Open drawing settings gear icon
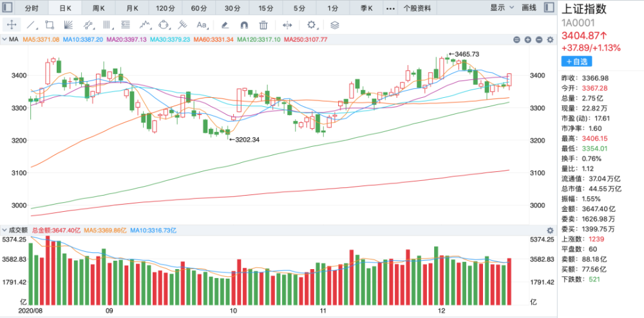This screenshot has width=644, height=318. [312, 25]
